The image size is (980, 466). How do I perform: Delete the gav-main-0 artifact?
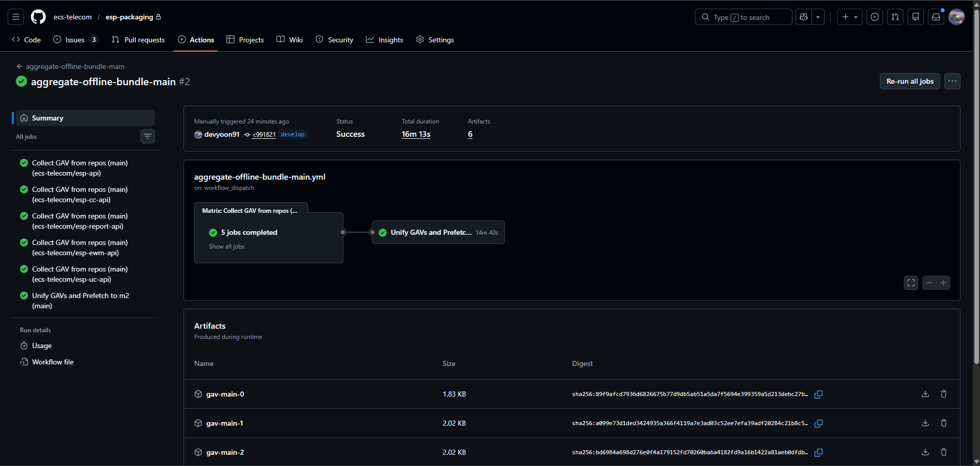coord(944,394)
